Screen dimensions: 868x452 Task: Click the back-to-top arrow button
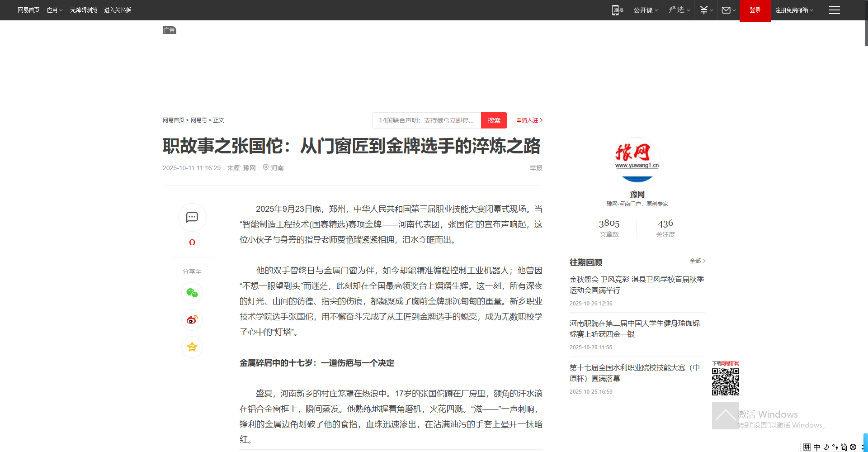click(725, 416)
